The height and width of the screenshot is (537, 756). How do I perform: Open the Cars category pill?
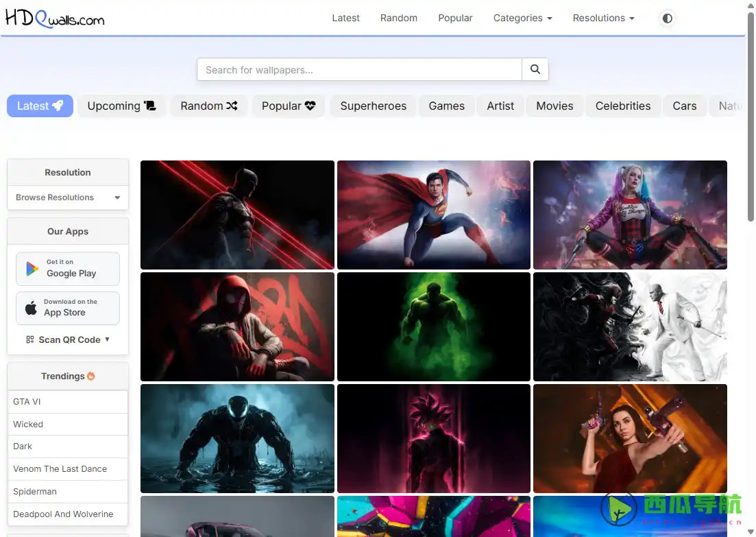pyautogui.click(x=685, y=106)
